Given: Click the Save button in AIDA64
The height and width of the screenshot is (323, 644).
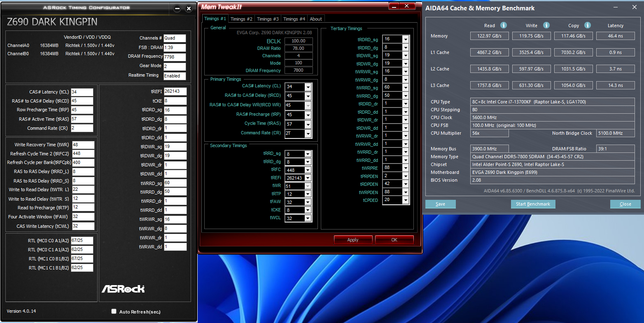Looking at the screenshot, I should point(440,204).
